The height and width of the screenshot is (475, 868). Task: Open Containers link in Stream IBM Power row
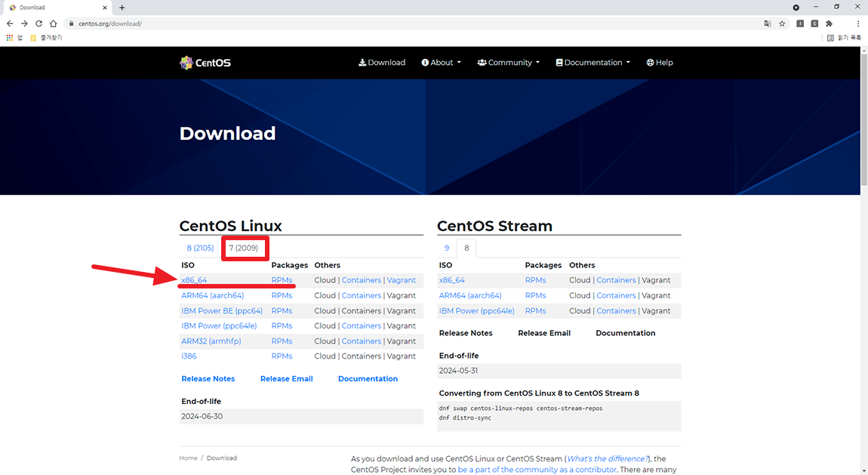pos(616,311)
